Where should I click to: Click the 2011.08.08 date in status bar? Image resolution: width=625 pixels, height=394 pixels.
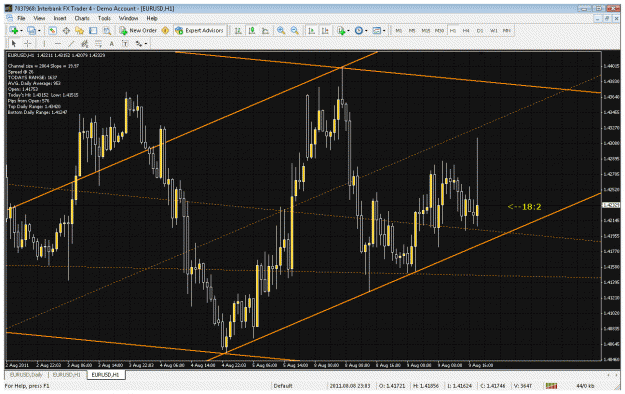(350, 386)
